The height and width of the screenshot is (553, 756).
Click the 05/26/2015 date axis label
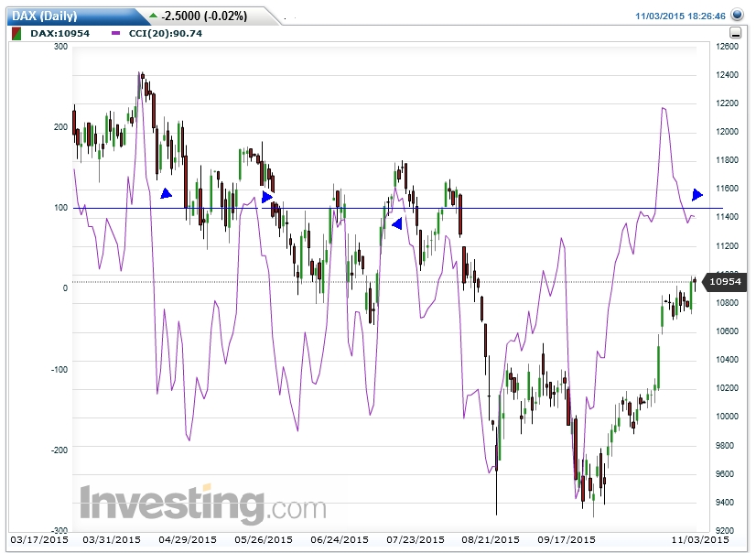[264, 539]
